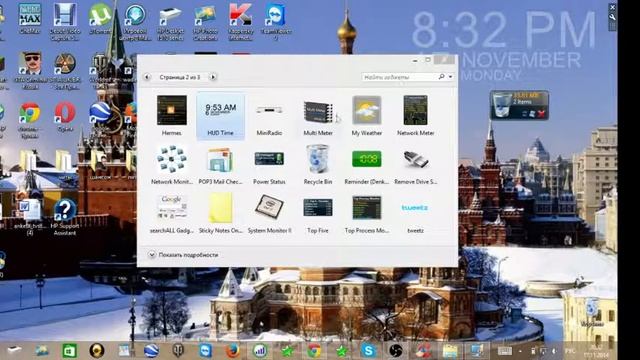640x360 pixels.
Task: Select the My Weather gadget
Action: pos(367,116)
